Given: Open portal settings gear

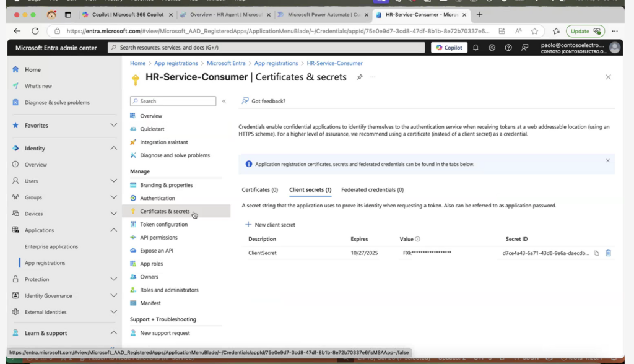Looking at the screenshot, I should [492, 48].
